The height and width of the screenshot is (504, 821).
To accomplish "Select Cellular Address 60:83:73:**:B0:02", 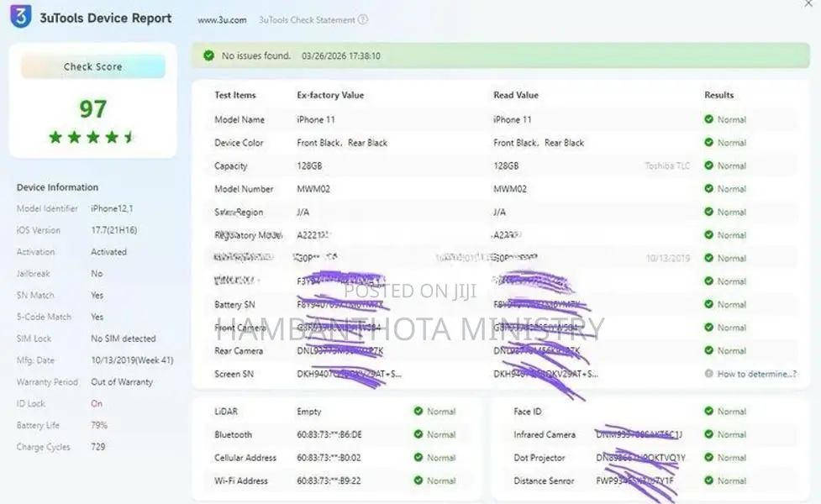I will click(x=329, y=458).
